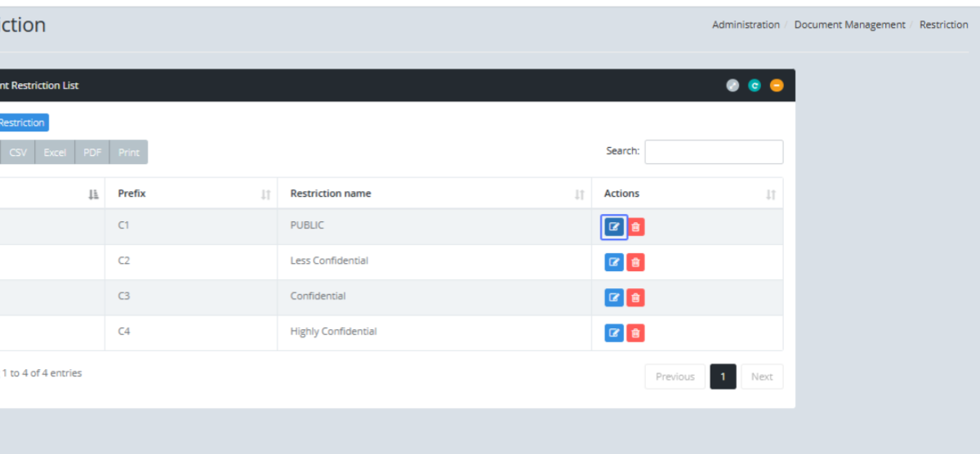Print the restriction list
The width and height of the screenshot is (980, 454).
pyautogui.click(x=128, y=153)
